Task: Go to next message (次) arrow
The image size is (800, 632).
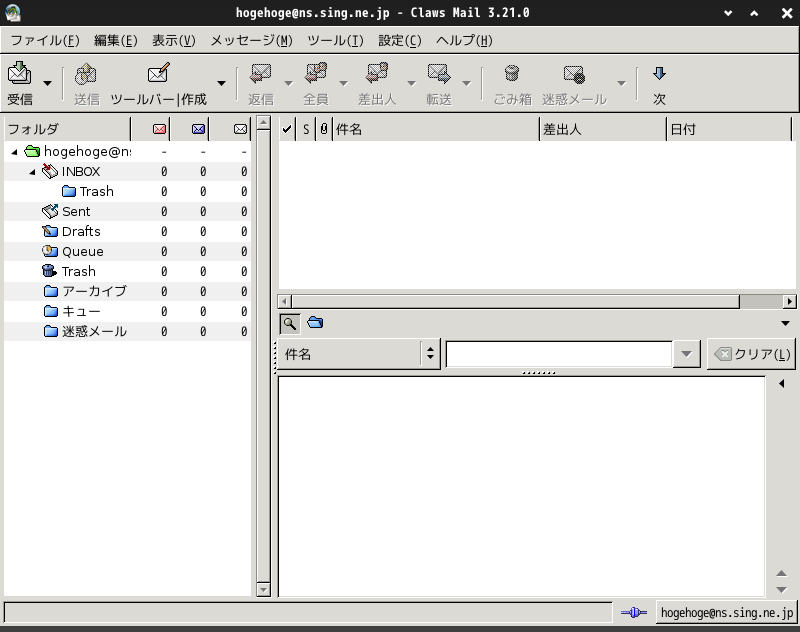Action: [x=659, y=73]
